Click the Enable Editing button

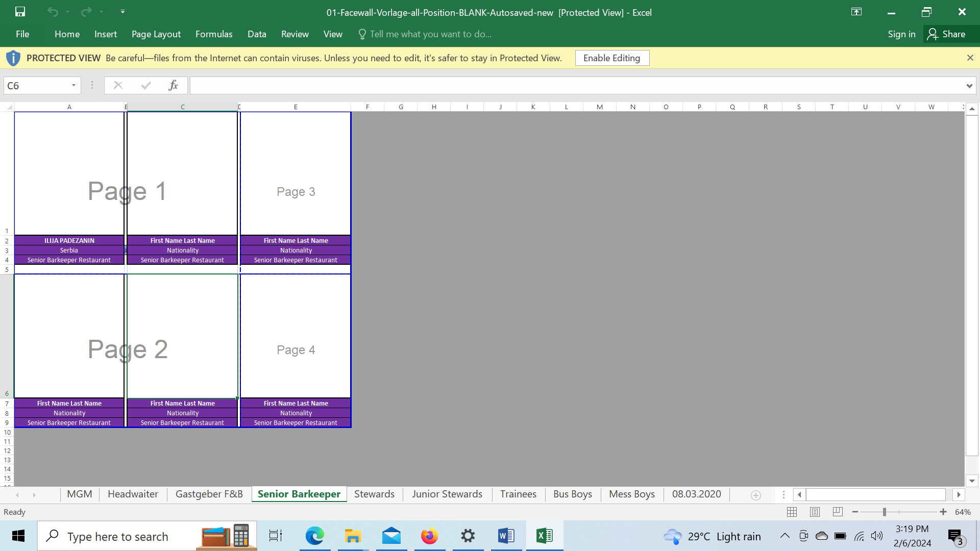tap(611, 58)
